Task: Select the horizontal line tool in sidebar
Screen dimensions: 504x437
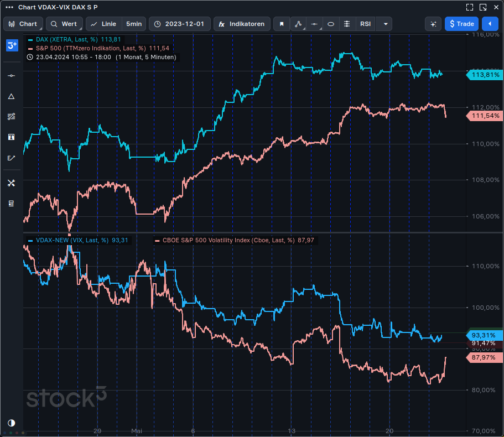Action: tap(12, 75)
